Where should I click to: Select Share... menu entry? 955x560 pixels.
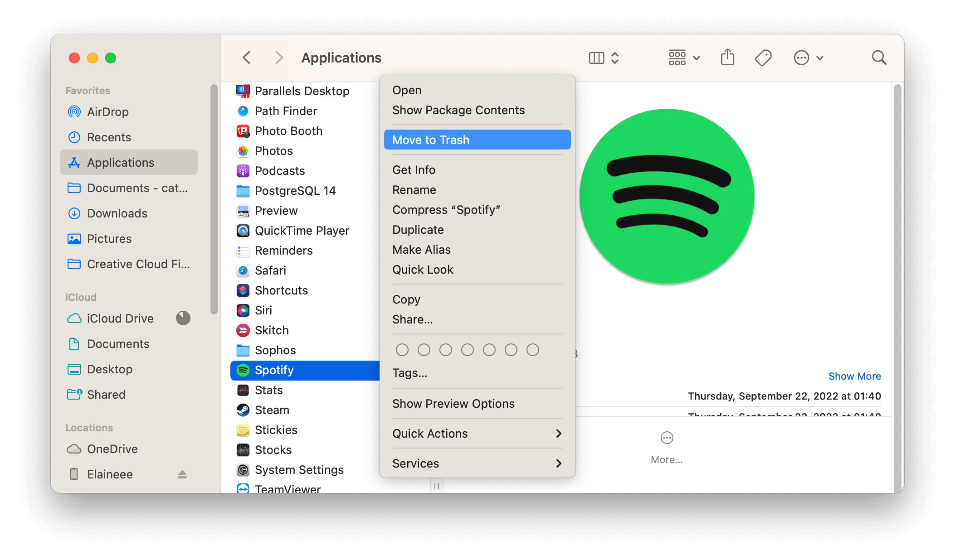coord(477,319)
